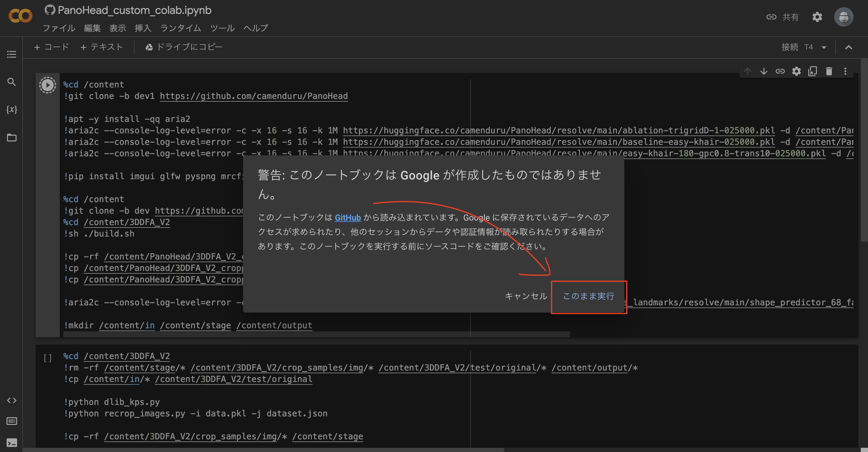Run the first code cell

tap(48, 85)
